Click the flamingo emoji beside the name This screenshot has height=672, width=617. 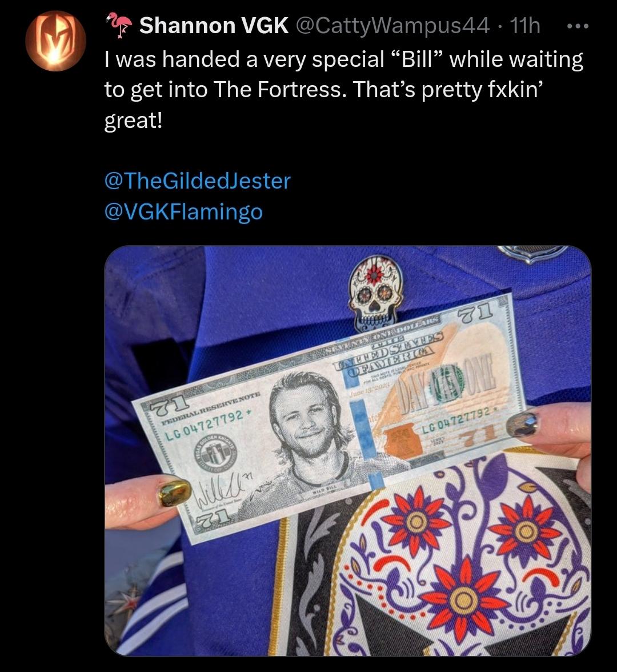[119, 25]
